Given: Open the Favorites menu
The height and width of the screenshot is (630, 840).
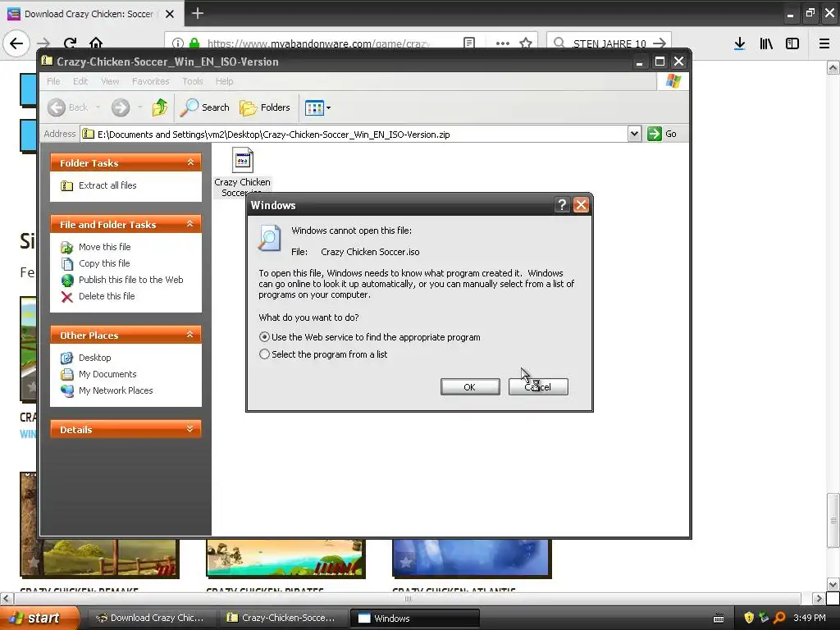Looking at the screenshot, I should click(151, 81).
